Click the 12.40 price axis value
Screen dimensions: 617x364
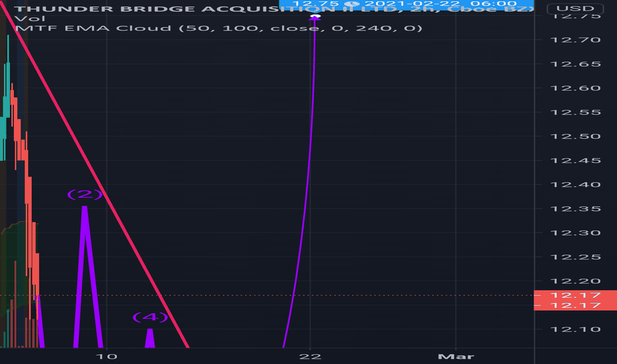pos(575,185)
